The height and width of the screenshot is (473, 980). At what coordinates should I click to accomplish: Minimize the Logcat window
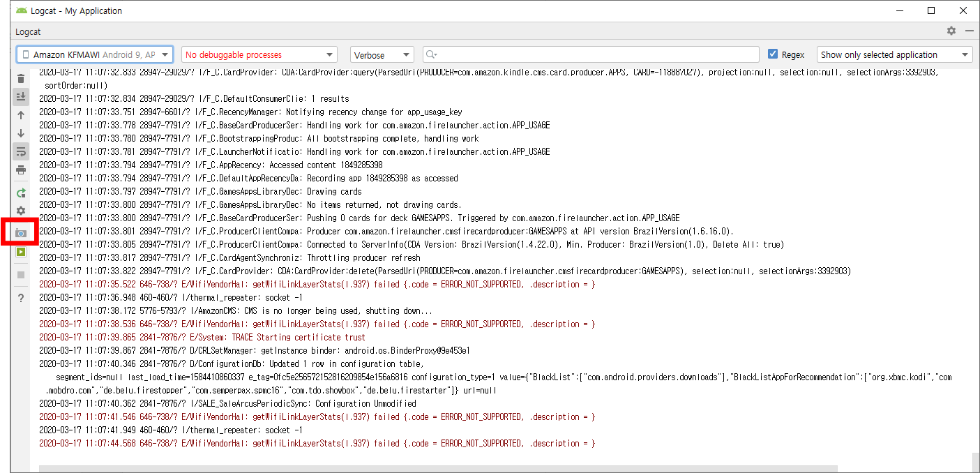[x=899, y=10]
